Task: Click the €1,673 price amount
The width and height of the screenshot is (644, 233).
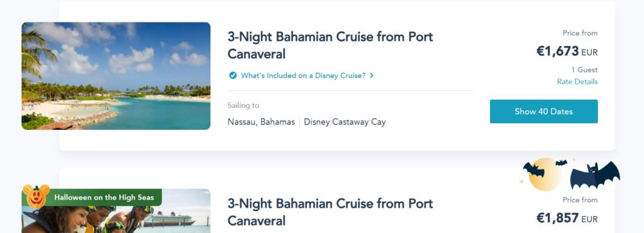Action: [557, 51]
